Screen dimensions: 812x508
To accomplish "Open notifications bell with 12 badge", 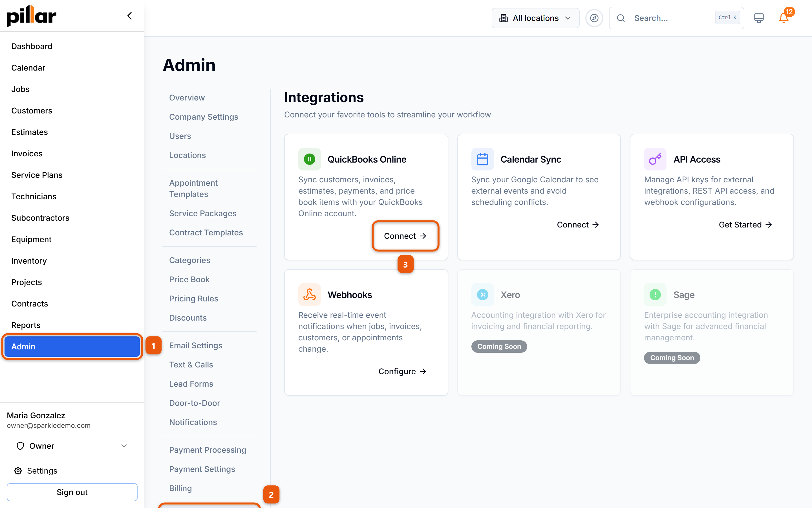I will [784, 17].
